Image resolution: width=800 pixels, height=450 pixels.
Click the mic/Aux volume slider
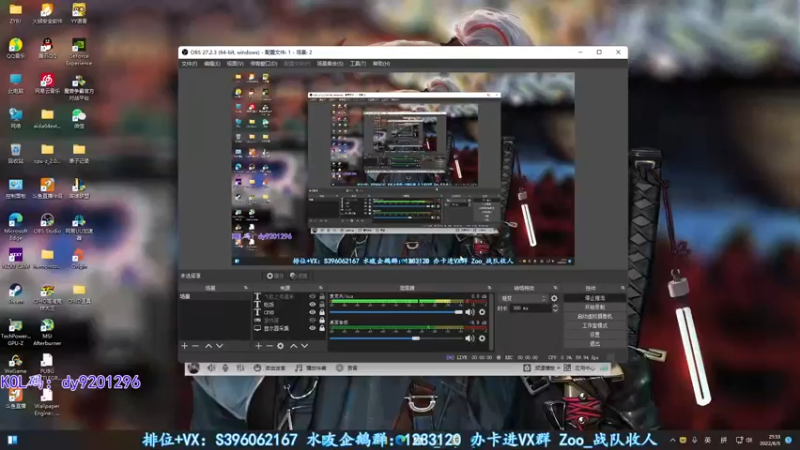pyautogui.click(x=396, y=312)
